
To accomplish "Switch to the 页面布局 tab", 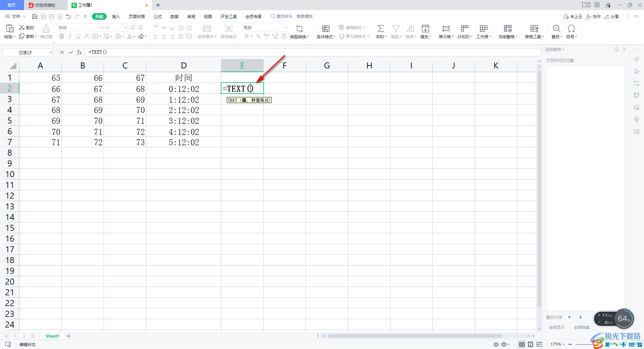I will [137, 16].
